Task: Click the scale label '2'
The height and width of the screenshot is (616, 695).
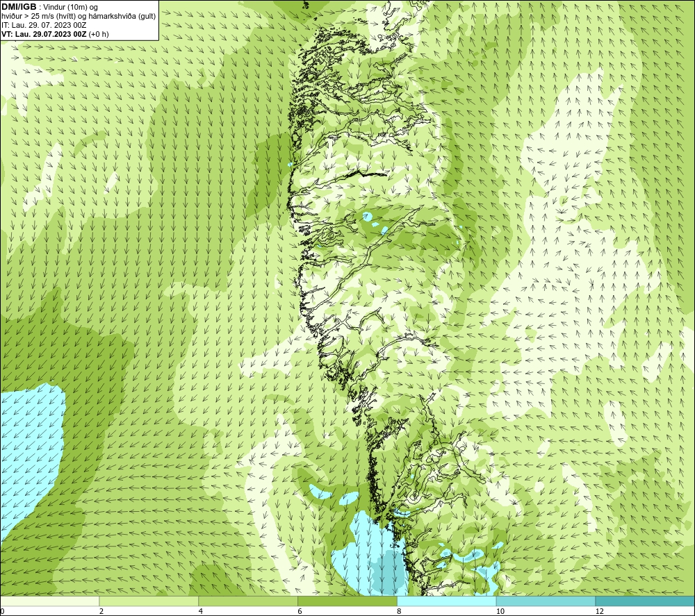Action: point(101,611)
